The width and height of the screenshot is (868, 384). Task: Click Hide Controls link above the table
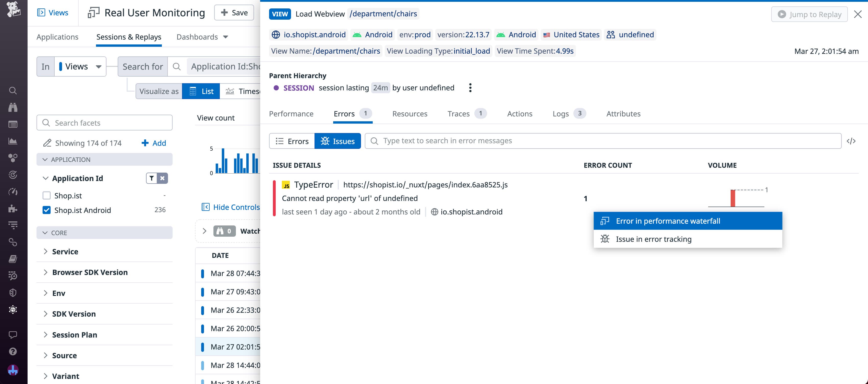tap(236, 207)
